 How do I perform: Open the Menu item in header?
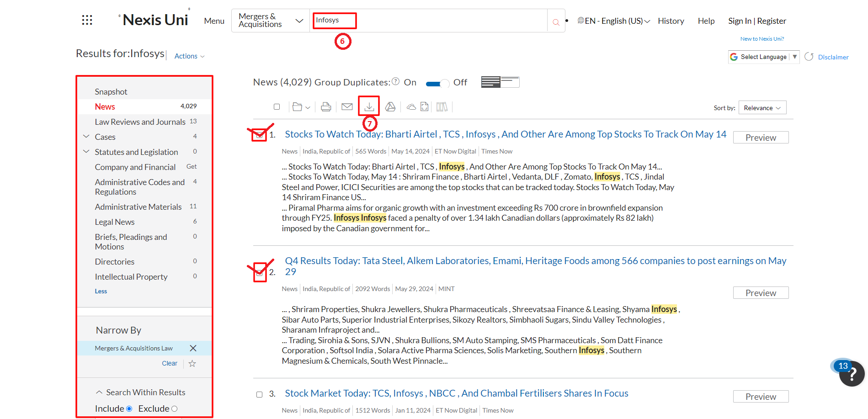coord(214,21)
